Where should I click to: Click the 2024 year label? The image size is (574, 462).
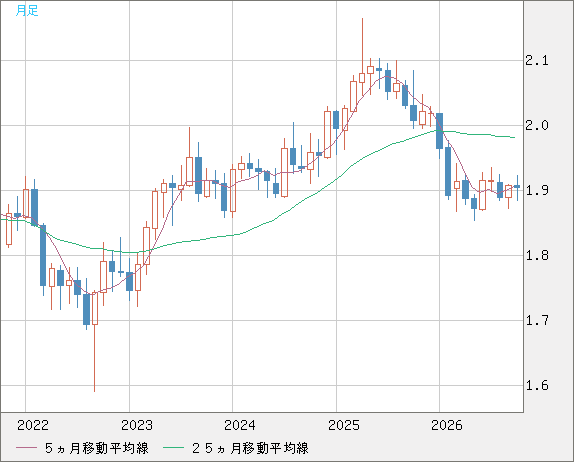pyautogui.click(x=240, y=425)
